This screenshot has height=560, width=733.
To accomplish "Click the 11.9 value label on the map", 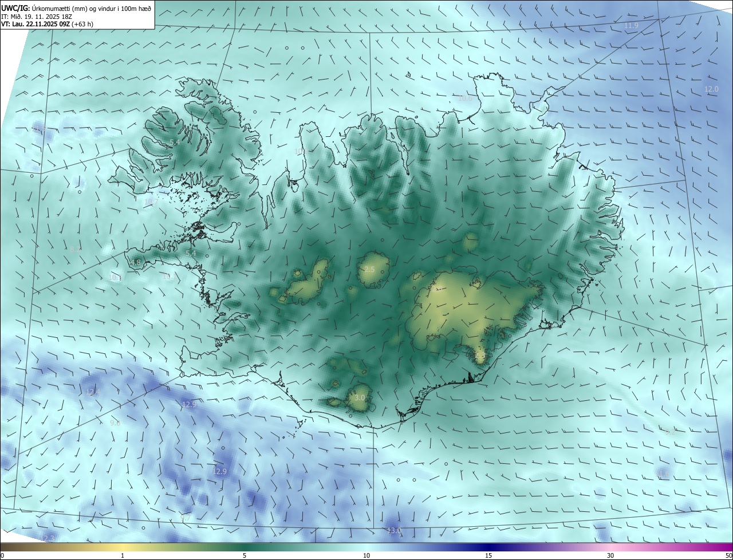I will point(631,26).
